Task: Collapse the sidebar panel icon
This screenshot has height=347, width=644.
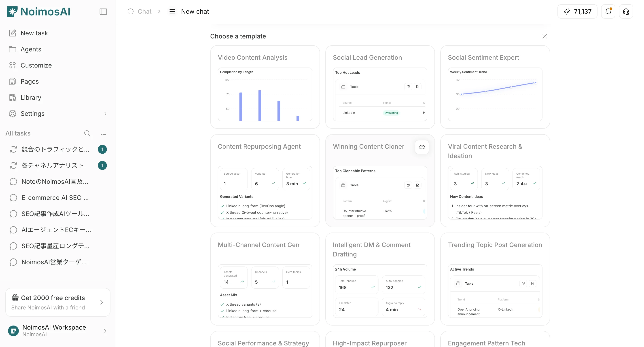Action: 103,11
